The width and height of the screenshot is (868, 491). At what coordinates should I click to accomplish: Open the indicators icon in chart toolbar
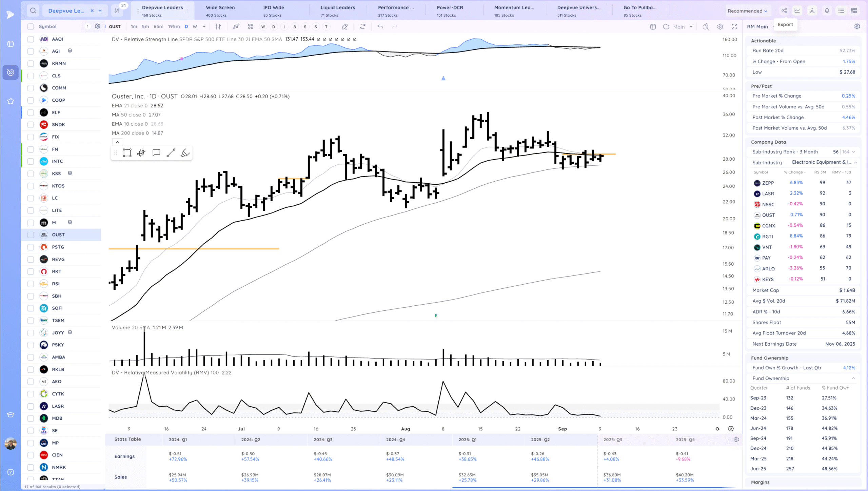click(236, 26)
